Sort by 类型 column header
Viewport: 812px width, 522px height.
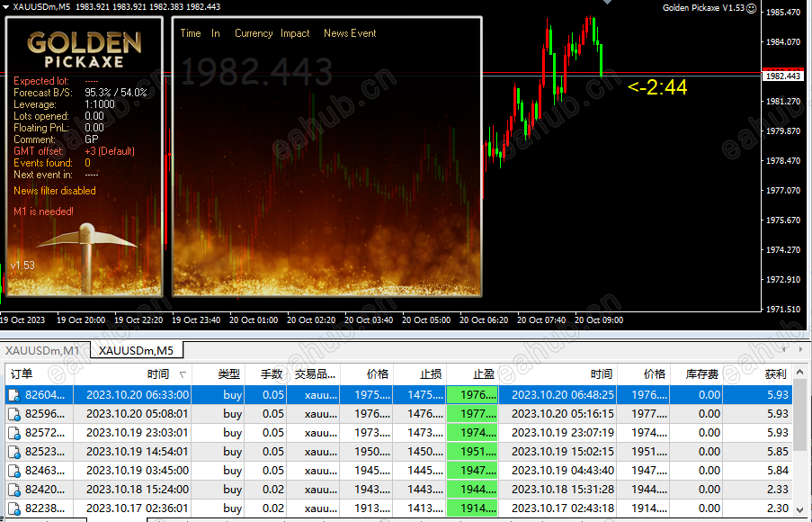pos(218,374)
